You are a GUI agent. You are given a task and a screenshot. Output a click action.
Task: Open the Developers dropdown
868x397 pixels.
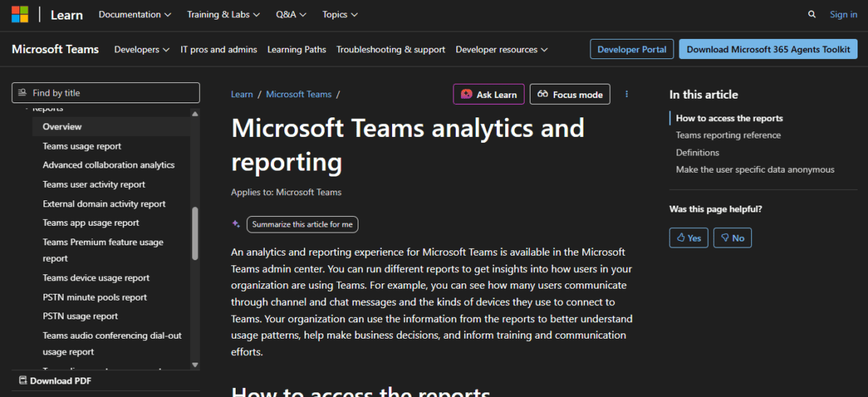coord(141,50)
